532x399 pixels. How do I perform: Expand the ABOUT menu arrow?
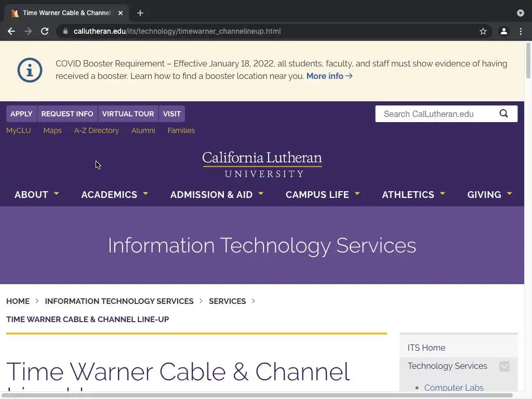click(x=56, y=193)
